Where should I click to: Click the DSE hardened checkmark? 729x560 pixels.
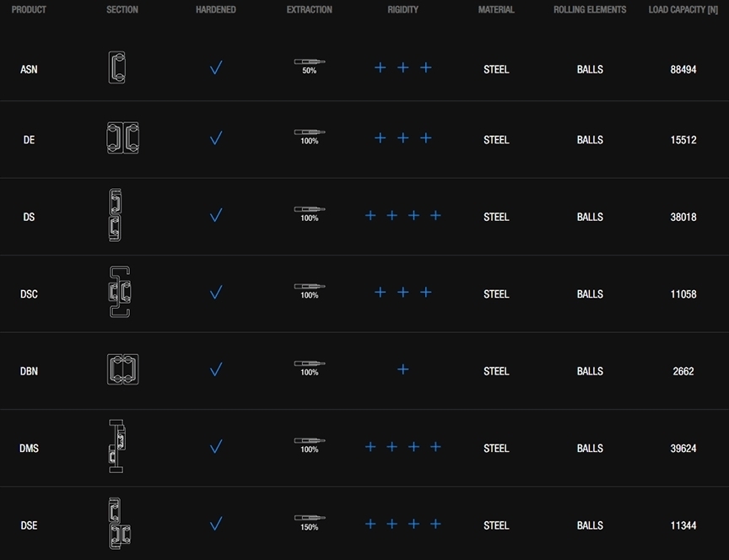pyautogui.click(x=216, y=524)
